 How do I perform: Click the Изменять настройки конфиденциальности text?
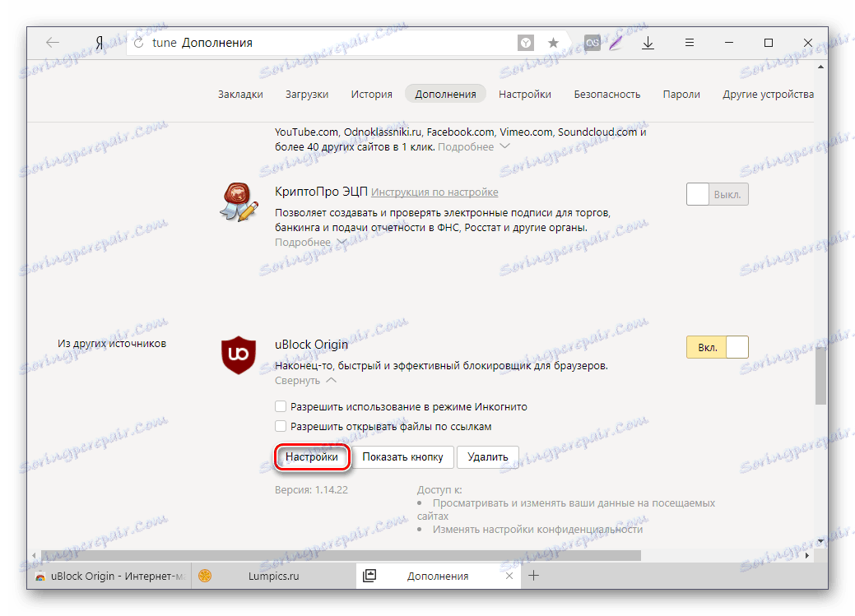coord(537,530)
